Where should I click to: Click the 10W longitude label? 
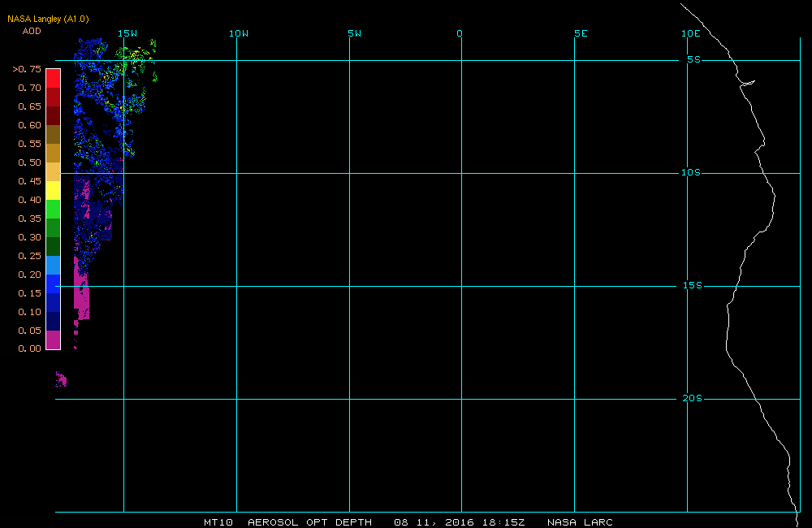pyautogui.click(x=239, y=33)
